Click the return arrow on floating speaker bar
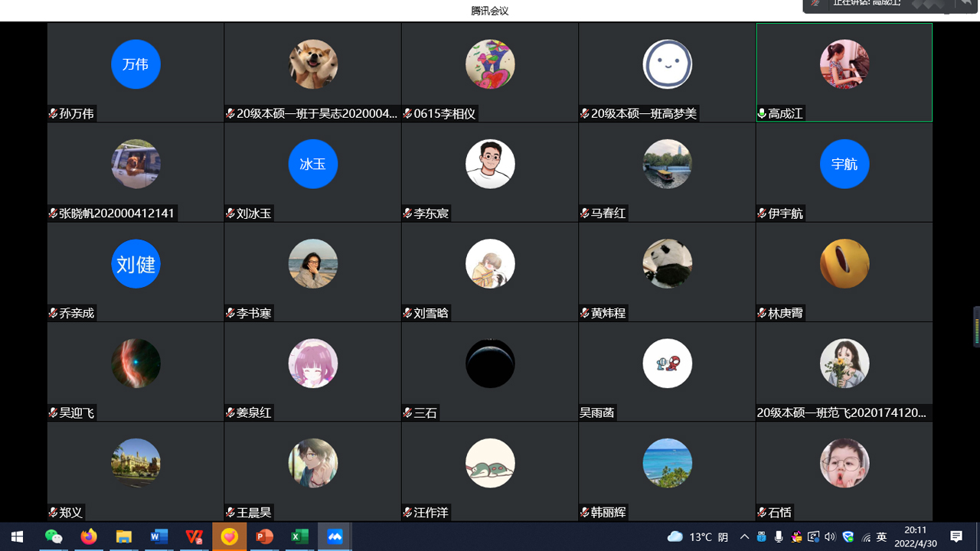Screen dimensions: 980x551 point(965,4)
